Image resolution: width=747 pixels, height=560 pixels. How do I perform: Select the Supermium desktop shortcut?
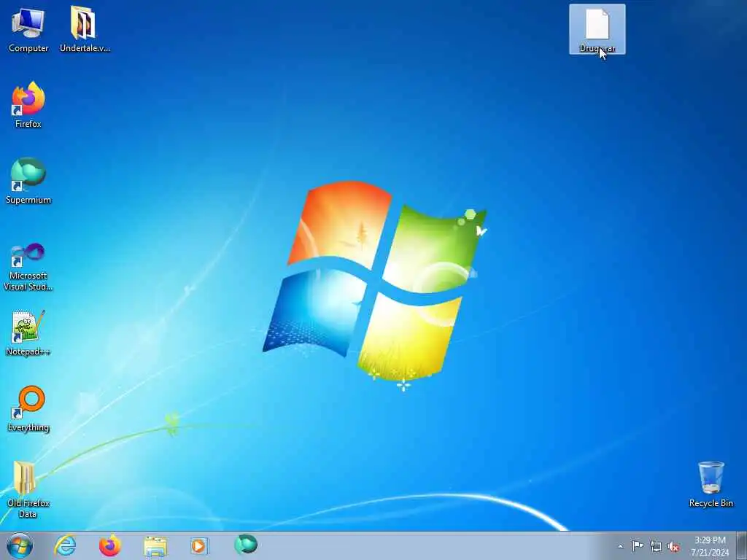point(28,181)
